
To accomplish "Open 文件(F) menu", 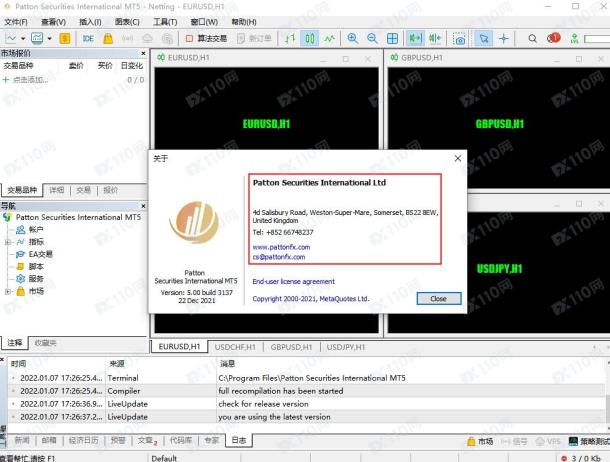I will click(x=16, y=22).
